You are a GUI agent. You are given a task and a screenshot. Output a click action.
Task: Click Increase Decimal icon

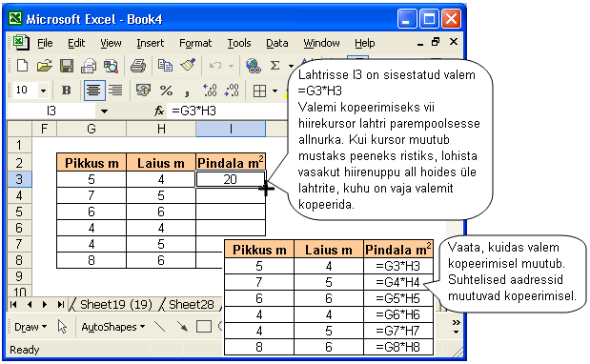tap(210, 91)
